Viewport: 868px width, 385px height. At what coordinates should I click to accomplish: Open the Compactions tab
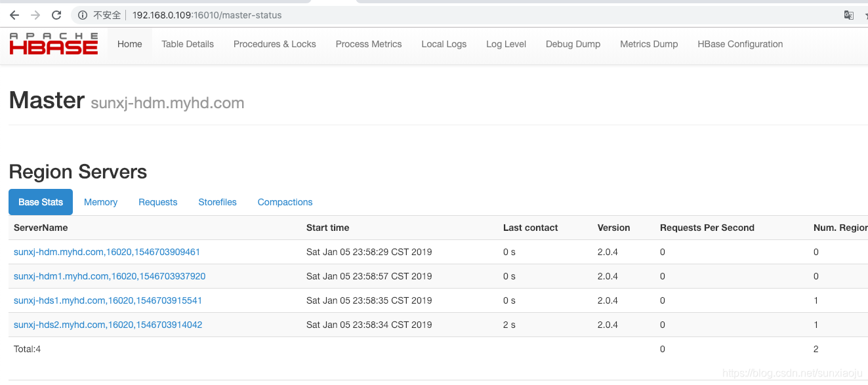click(x=285, y=202)
